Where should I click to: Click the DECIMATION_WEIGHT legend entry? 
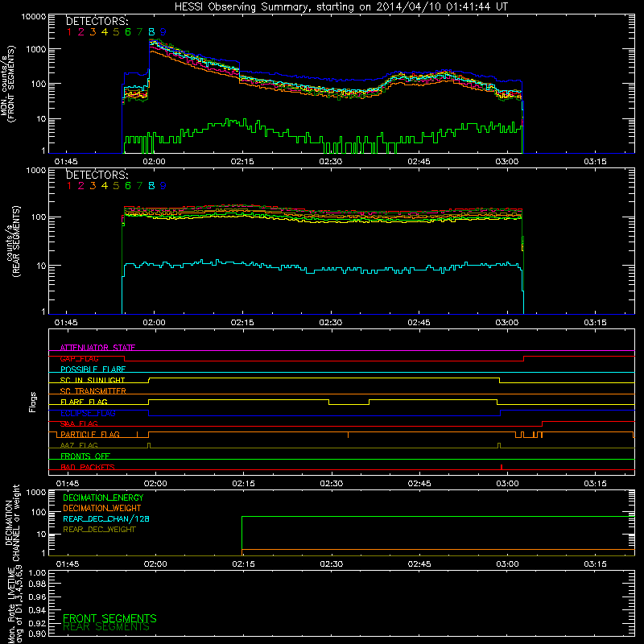[x=102, y=508]
